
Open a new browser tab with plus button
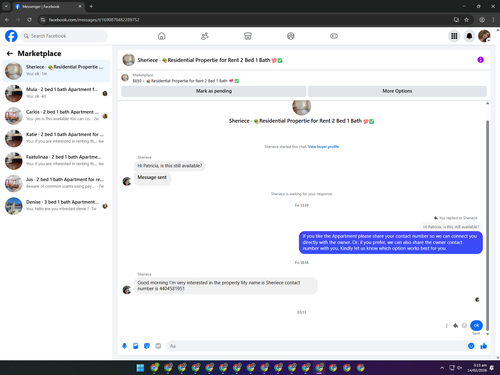coord(91,6)
